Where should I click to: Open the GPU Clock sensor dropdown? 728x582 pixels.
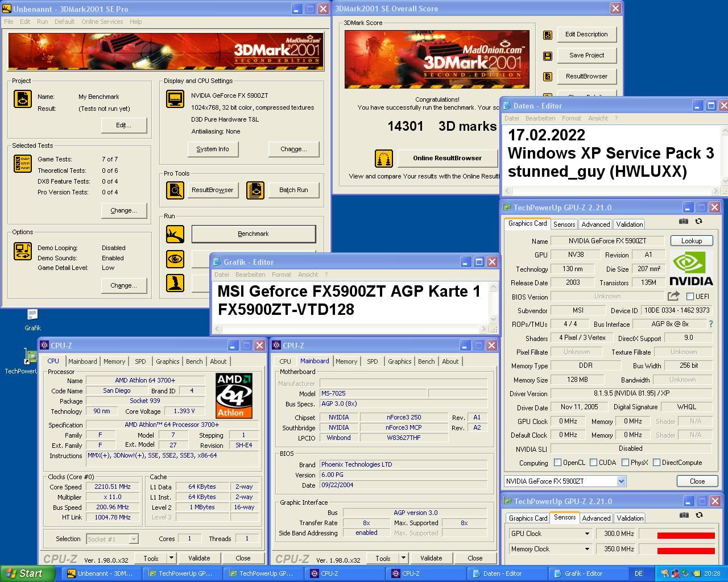coord(586,534)
